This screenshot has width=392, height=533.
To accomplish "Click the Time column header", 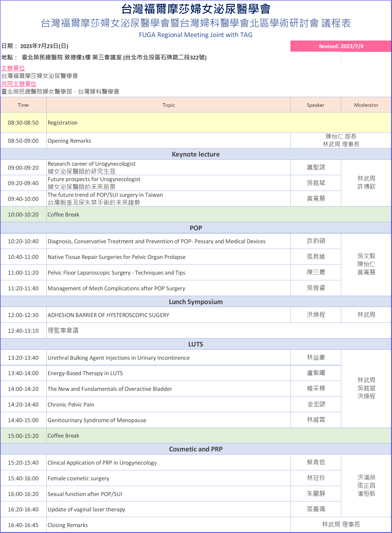I will pos(23,105).
